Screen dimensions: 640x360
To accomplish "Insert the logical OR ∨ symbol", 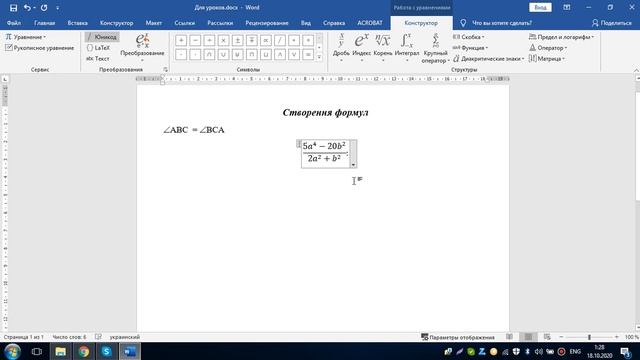I will click(x=294, y=54).
